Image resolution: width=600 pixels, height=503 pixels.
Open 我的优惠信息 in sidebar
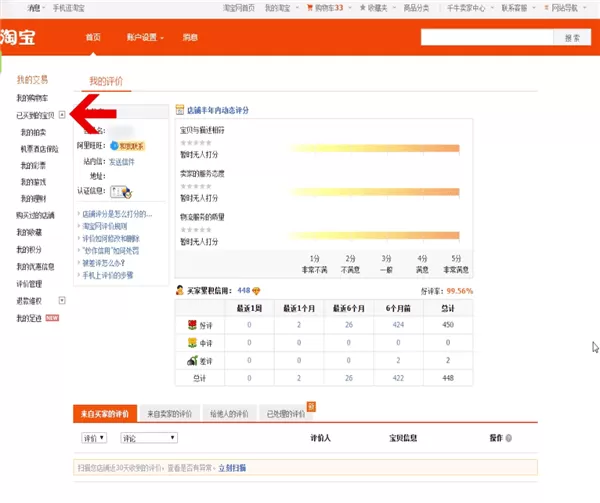35,266
